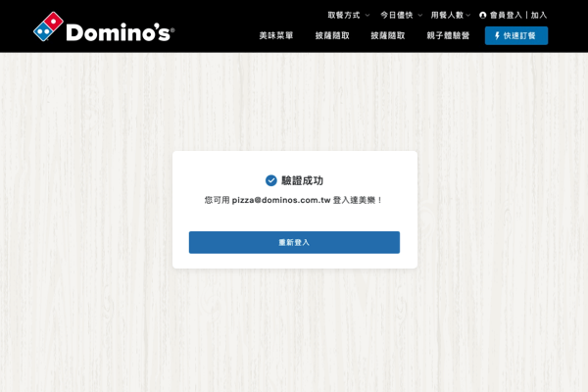Open the 用餐人數 diners count label
Screen dimensions: 588x392
[x=447, y=15]
